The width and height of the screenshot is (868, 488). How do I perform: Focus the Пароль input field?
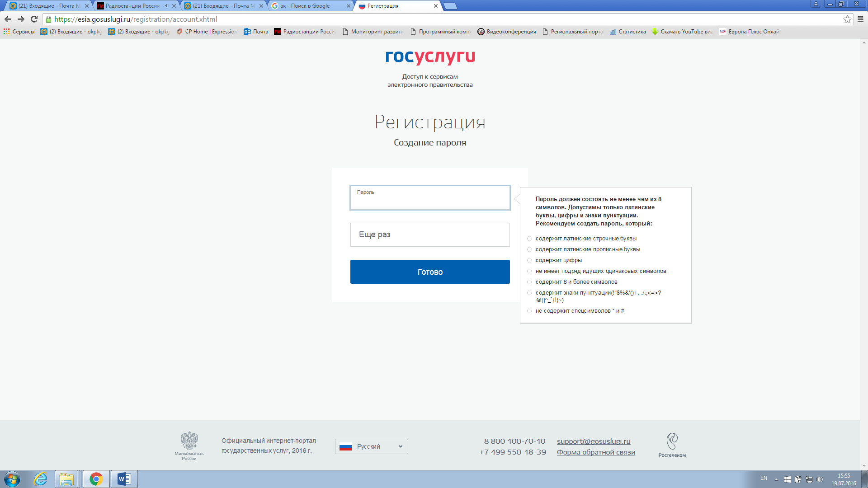(430, 197)
